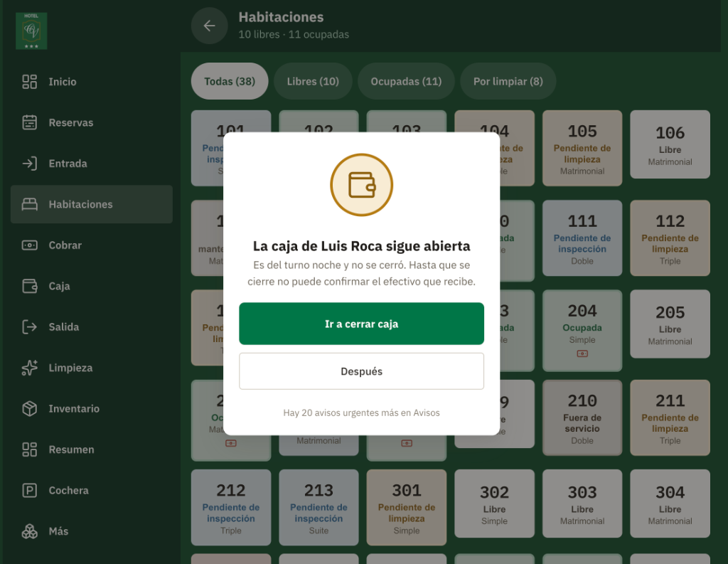Open room 212 Triple card
728x564 pixels.
231,507
